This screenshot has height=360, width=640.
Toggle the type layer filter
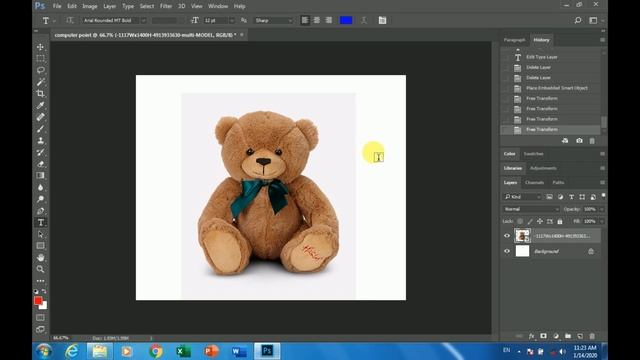click(571, 197)
